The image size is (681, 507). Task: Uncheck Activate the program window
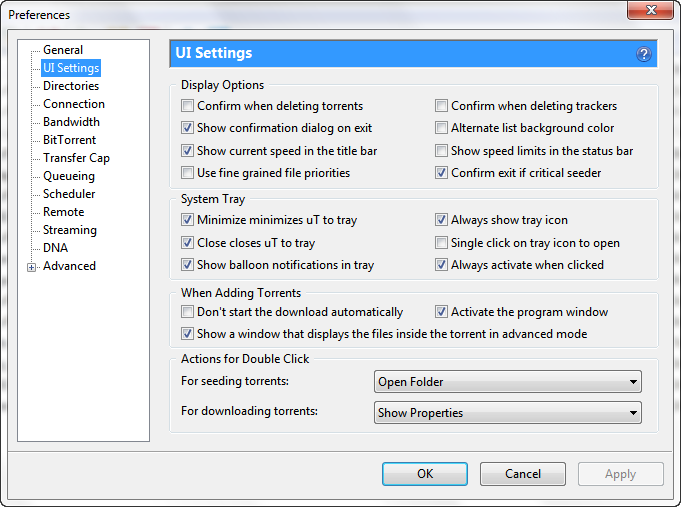pos(441,311)
